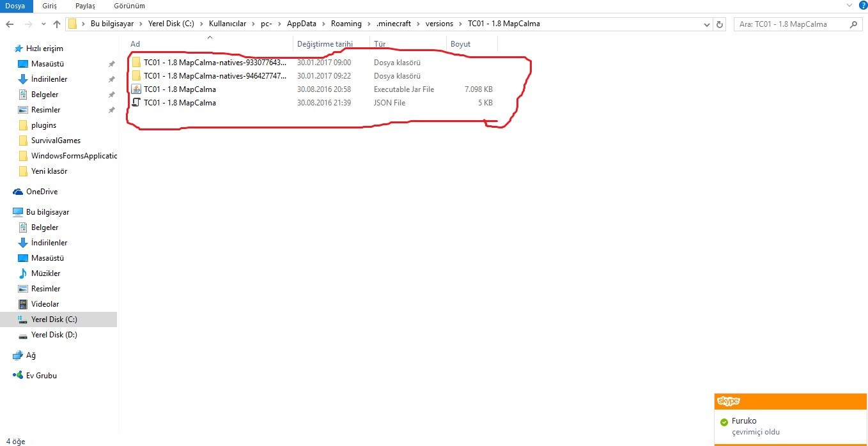Viewport: 868px width, 446px height.
Task: Navigate to Bu bilgisayar in the breadcrumb
Action: click(113, 24)
